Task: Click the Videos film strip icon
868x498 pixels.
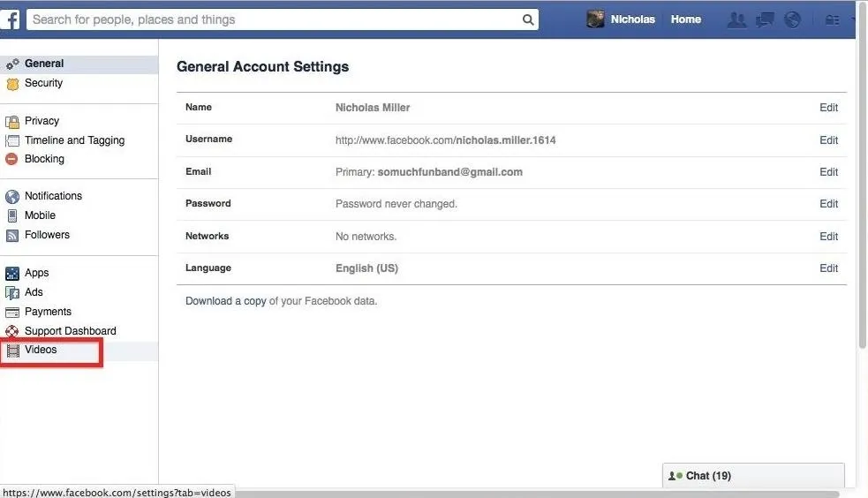Action: point(12,350)
